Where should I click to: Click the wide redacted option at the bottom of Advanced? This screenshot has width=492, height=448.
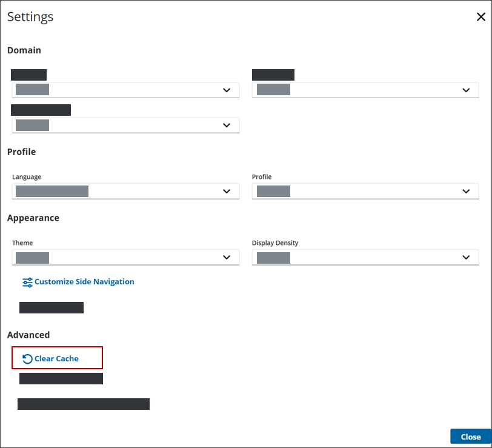pyautogui.click(x=84, y=404)
